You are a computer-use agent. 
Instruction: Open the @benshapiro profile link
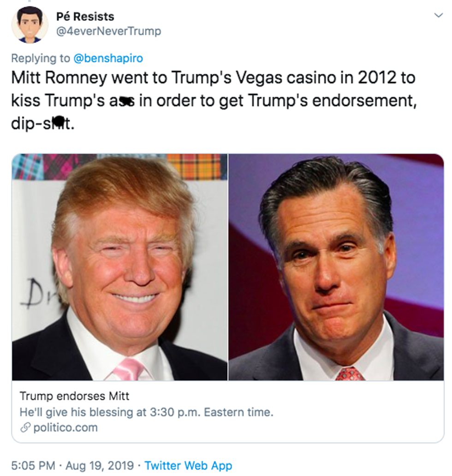click(108, 58)
